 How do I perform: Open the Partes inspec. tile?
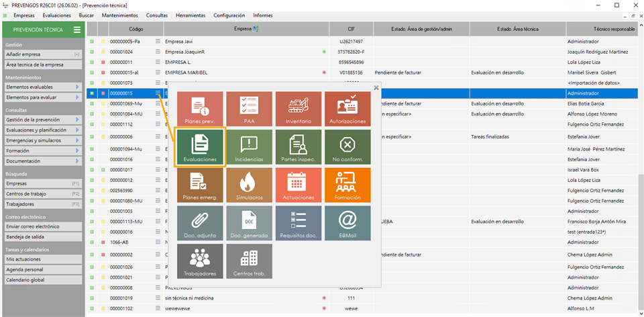299,148
